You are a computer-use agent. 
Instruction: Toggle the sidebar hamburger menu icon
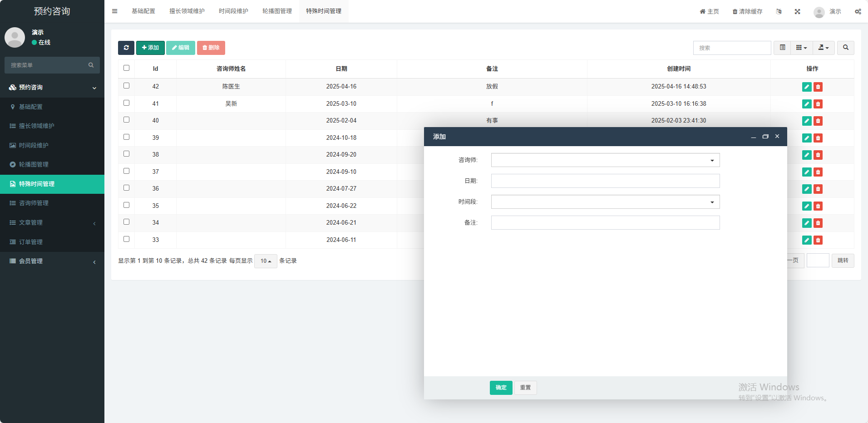coord(115,11)
